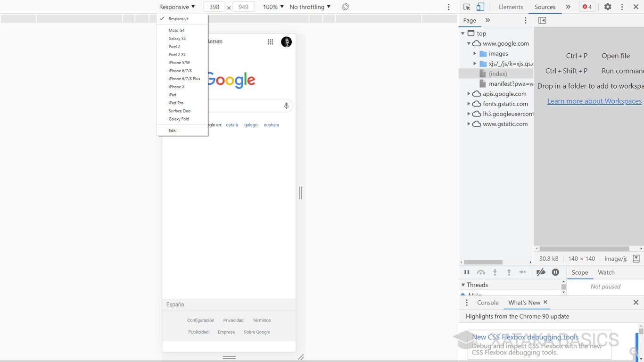Image resolution: width=644 pixels, height=362 pixels.
Task: Rotate the viewport orientation
Action: (345, 7)
